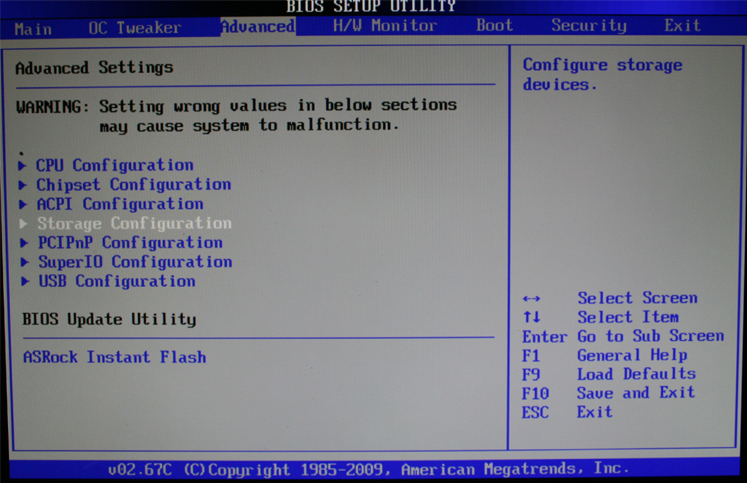Open the Main tab
Image resolution: width=747 pixels, height=483 pixels.
pos(33,29)
